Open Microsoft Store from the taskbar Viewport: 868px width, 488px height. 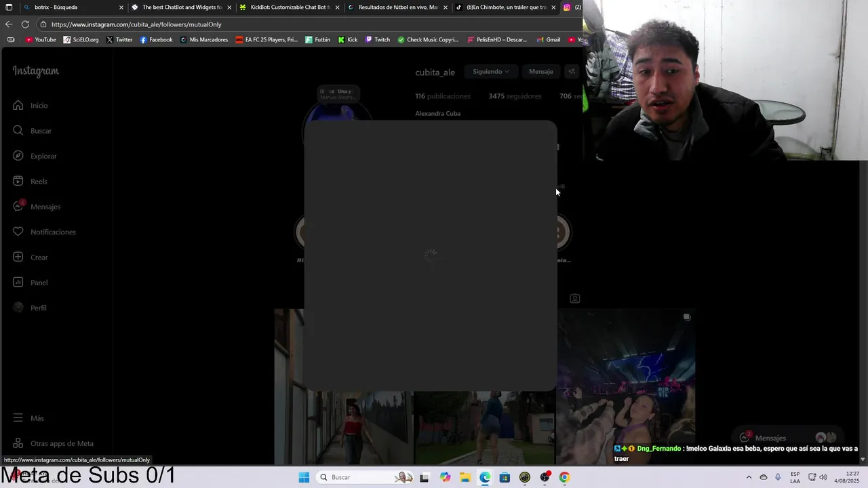505,477
